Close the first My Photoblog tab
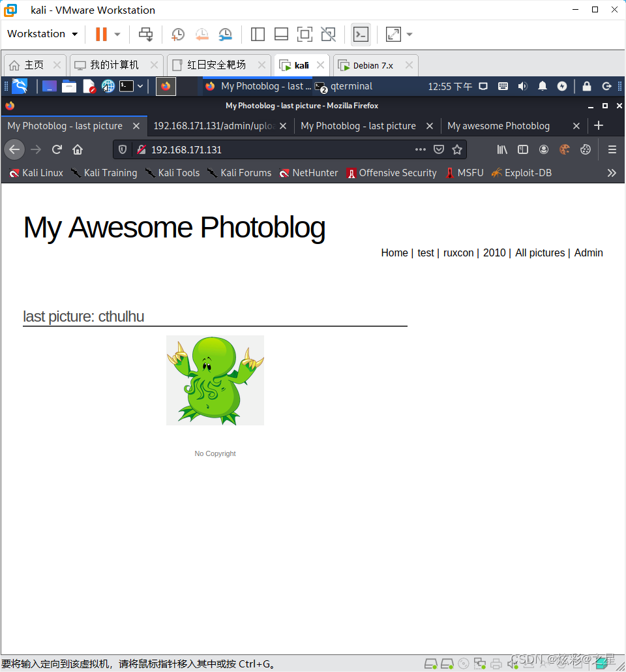The height and width of the screenshot is (672, 626). point(136,126)
